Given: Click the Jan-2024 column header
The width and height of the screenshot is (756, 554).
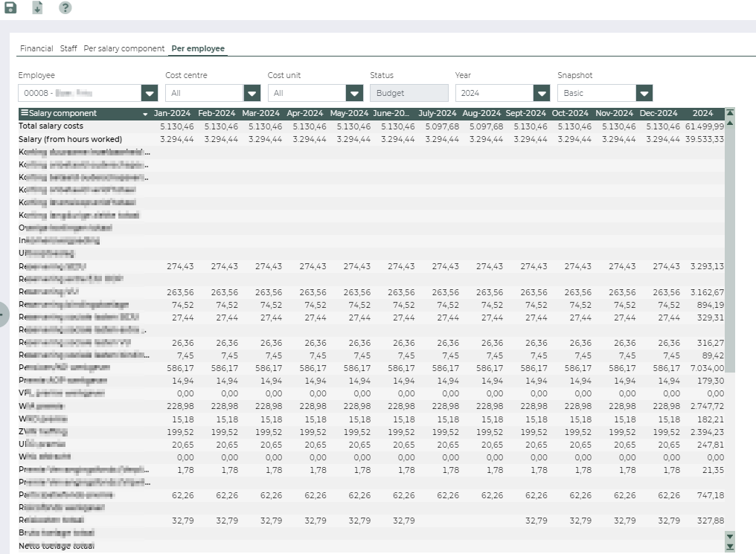Looking at the screenshot, I should [172, 113].
